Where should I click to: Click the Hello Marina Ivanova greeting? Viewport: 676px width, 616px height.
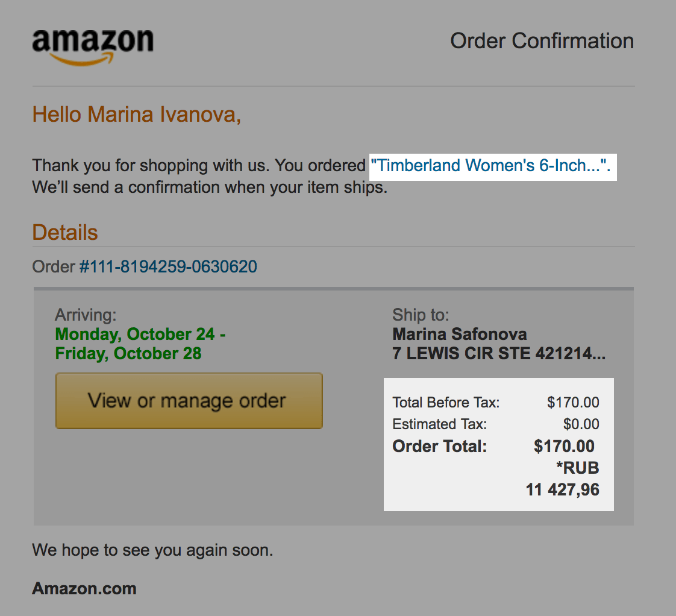(136, 115)
